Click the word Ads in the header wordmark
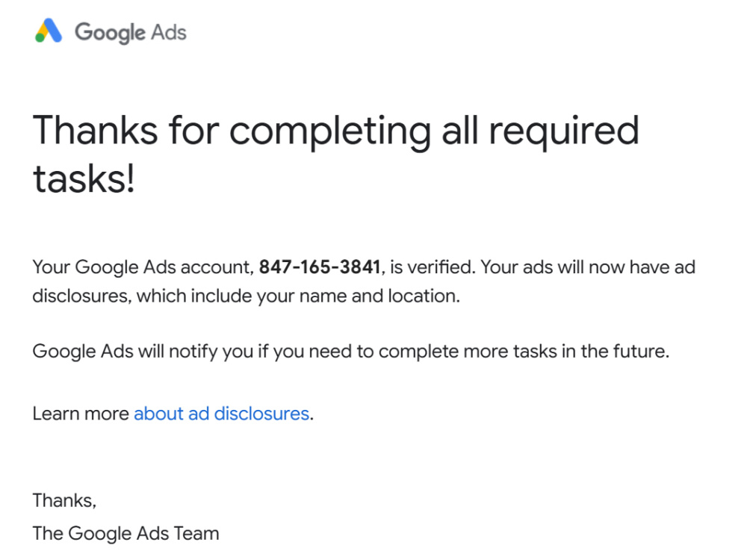747x560 pixels. coord(169,32)
